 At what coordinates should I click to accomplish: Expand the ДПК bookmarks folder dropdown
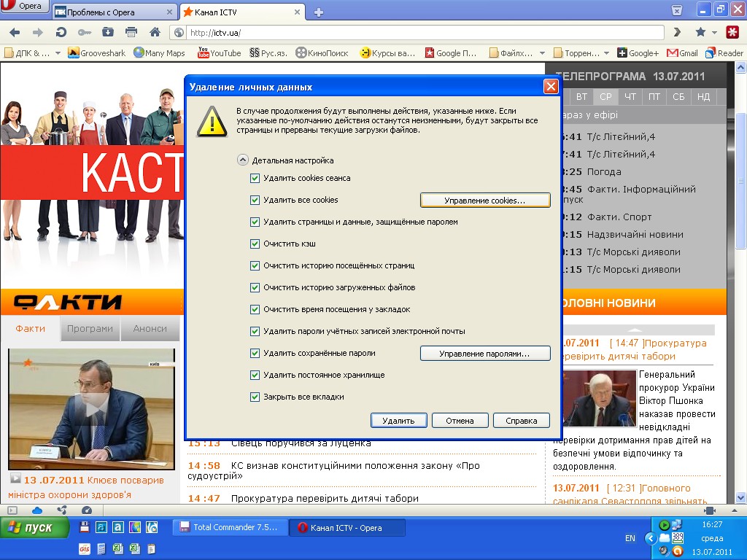pos(58,53)
